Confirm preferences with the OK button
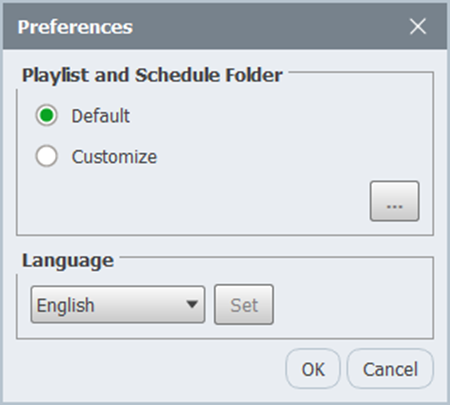 click(x=313, y=369)
